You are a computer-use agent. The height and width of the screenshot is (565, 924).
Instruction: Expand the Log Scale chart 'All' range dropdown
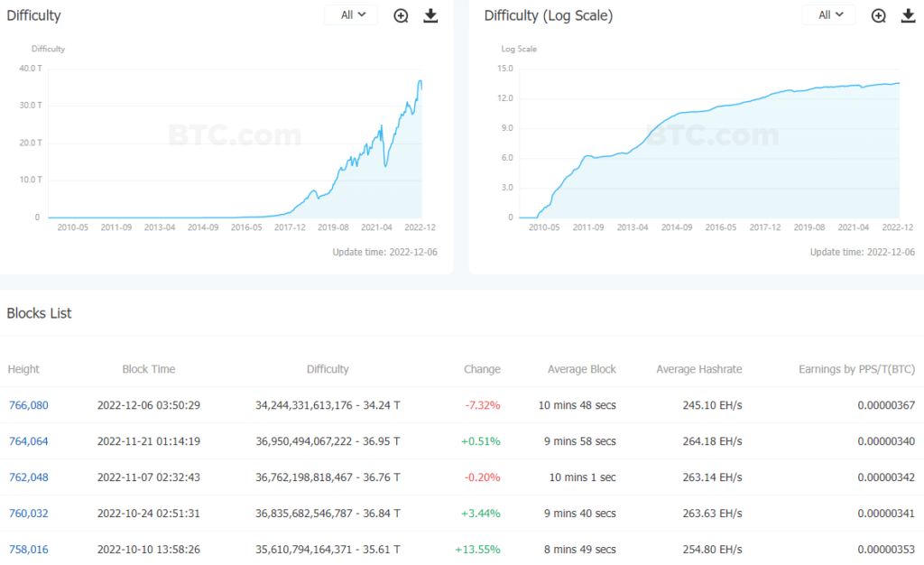pyautogui.click(x=828, y=14)
